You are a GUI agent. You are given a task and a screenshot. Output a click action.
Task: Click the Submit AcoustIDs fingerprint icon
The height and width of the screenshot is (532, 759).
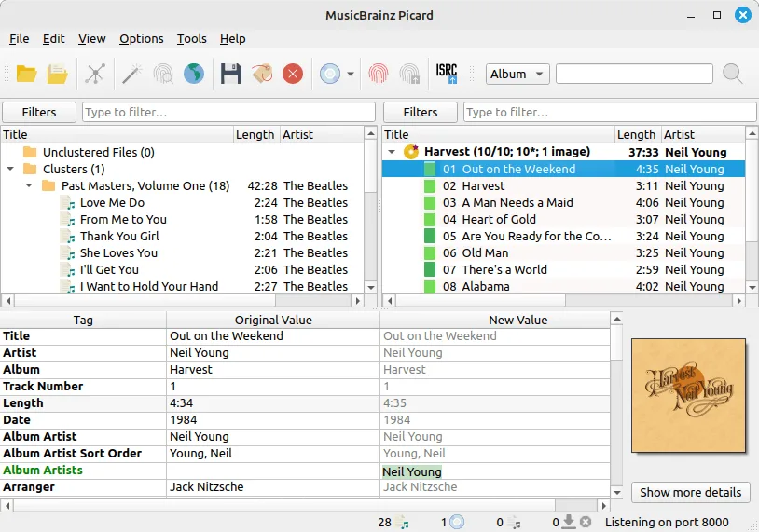pos(409,74)
